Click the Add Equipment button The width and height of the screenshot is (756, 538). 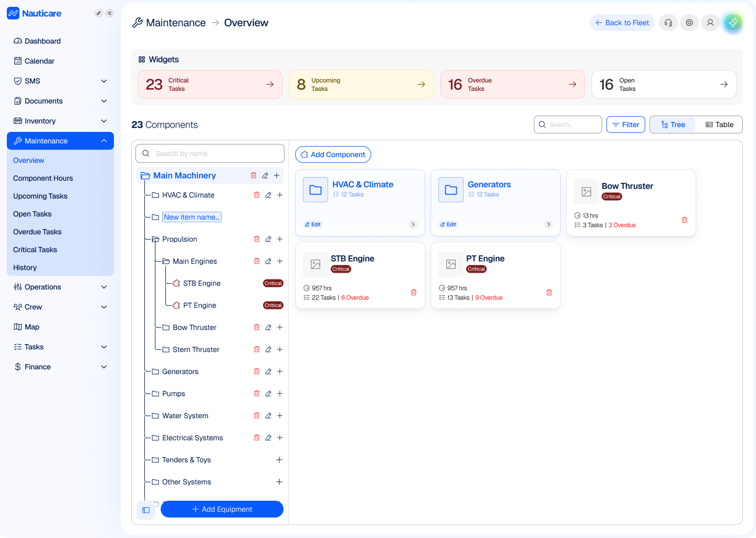(x=222, y=509)
